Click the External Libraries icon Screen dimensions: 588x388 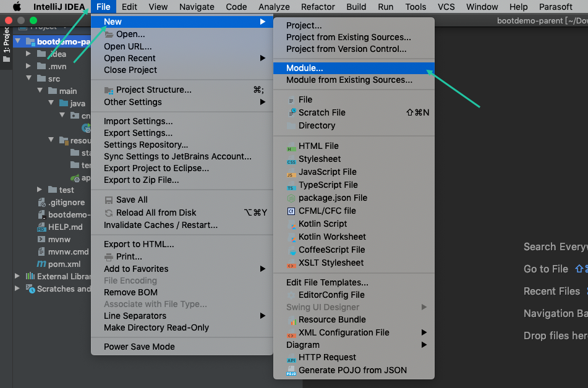coord(30,276)
